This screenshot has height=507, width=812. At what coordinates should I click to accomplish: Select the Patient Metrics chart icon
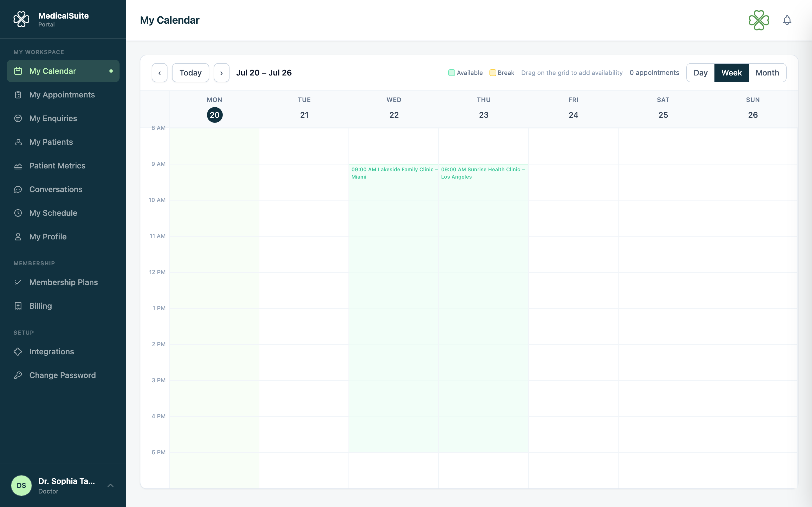pos(18,166)
